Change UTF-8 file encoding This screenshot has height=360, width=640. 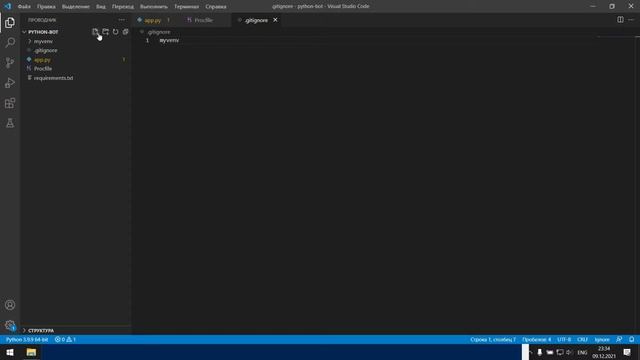pyautogui.click(x=564, y=339)
